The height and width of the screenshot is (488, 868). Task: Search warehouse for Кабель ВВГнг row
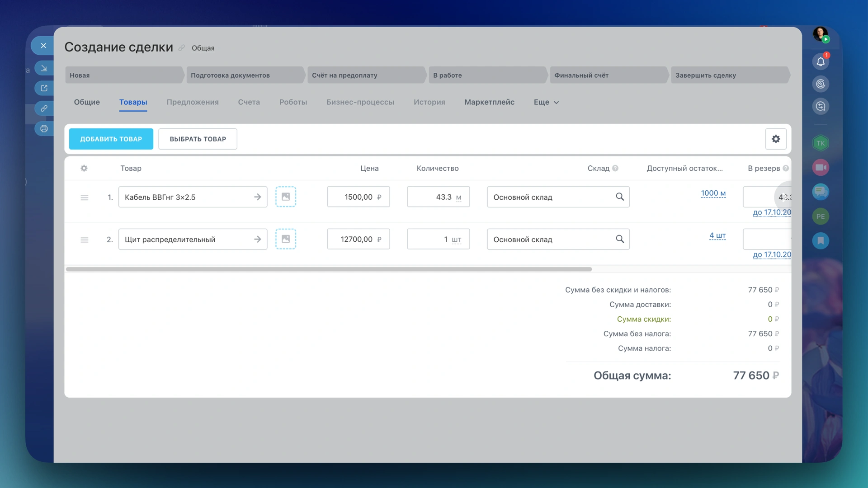620,197
